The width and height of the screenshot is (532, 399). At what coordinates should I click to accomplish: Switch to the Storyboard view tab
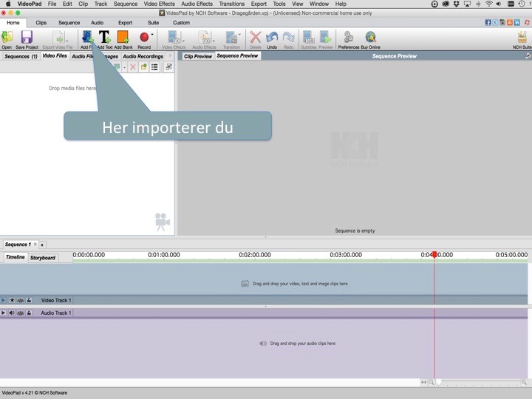point(43,258)
